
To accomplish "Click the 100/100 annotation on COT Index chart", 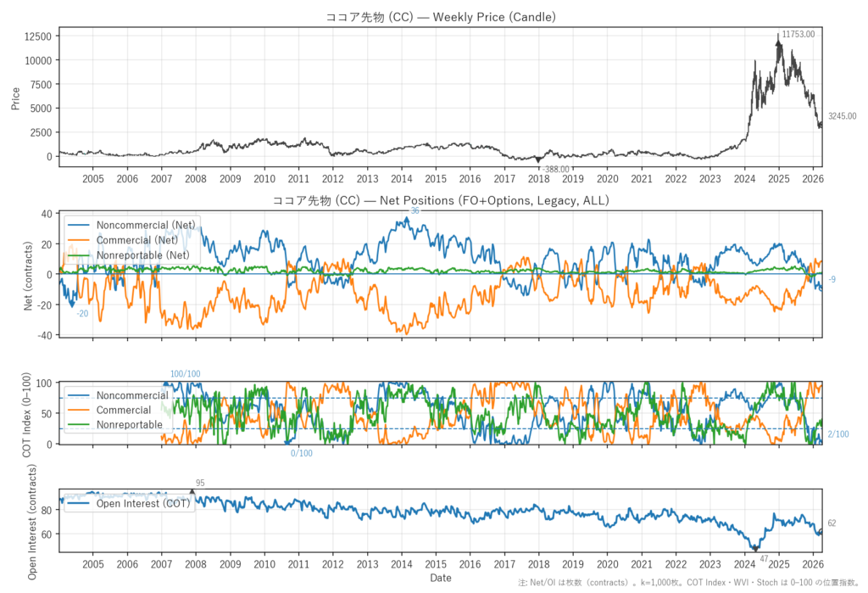I will [x=186, y=374].
